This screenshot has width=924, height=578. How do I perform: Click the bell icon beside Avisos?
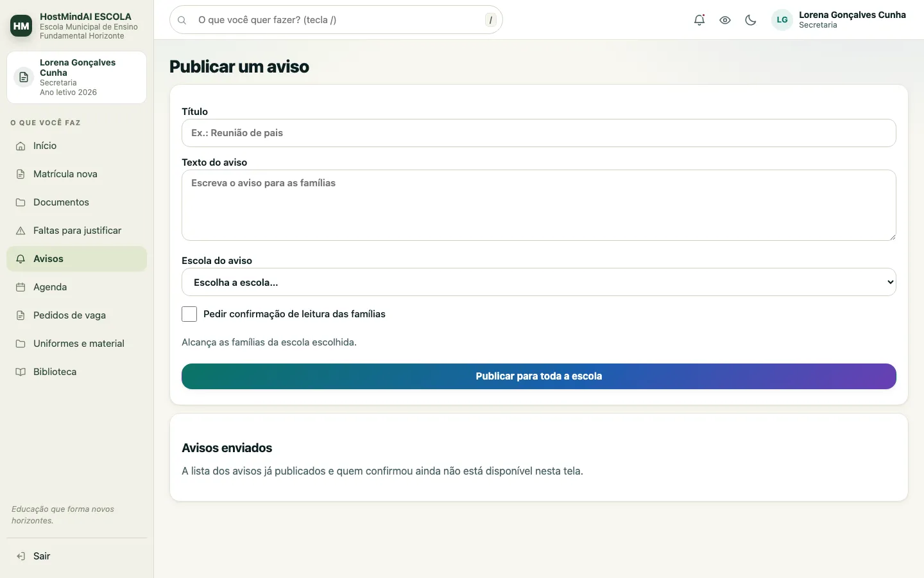(x=21, y=259)
